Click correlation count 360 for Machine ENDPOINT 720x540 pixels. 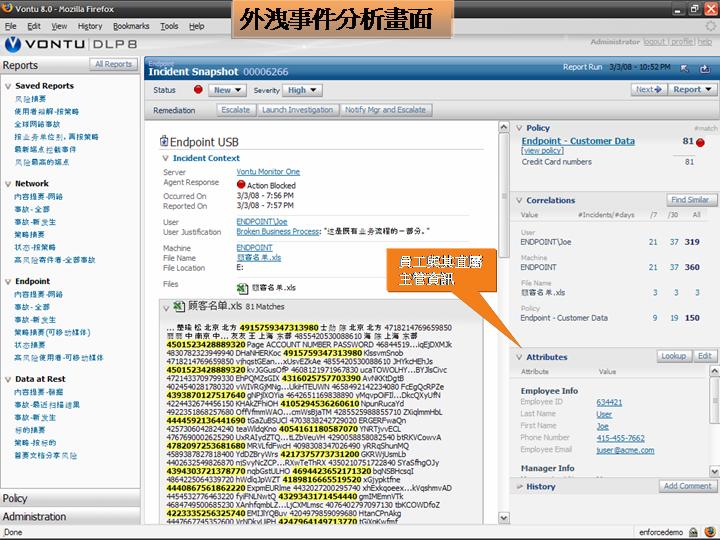click(692, 267)
